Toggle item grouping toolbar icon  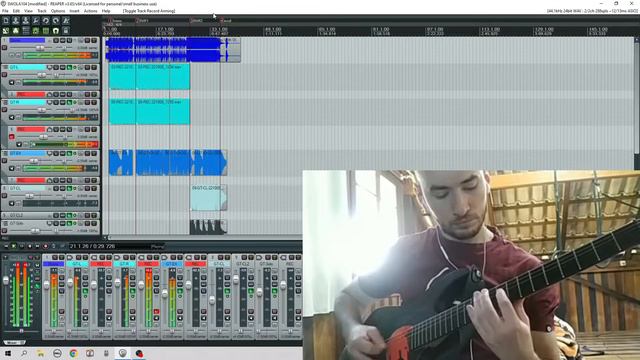point(16,31)
